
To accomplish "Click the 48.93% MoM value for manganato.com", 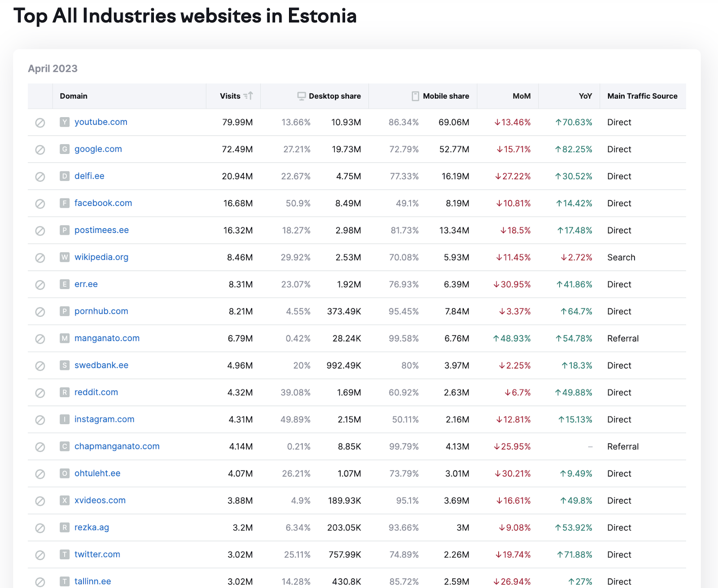I will [x=512, y=338].
